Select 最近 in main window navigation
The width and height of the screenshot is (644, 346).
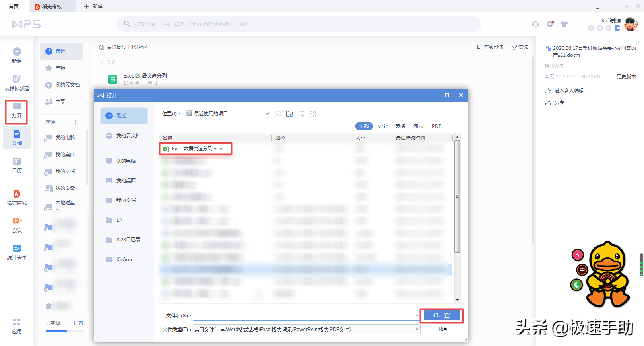[x=62, y=51]
